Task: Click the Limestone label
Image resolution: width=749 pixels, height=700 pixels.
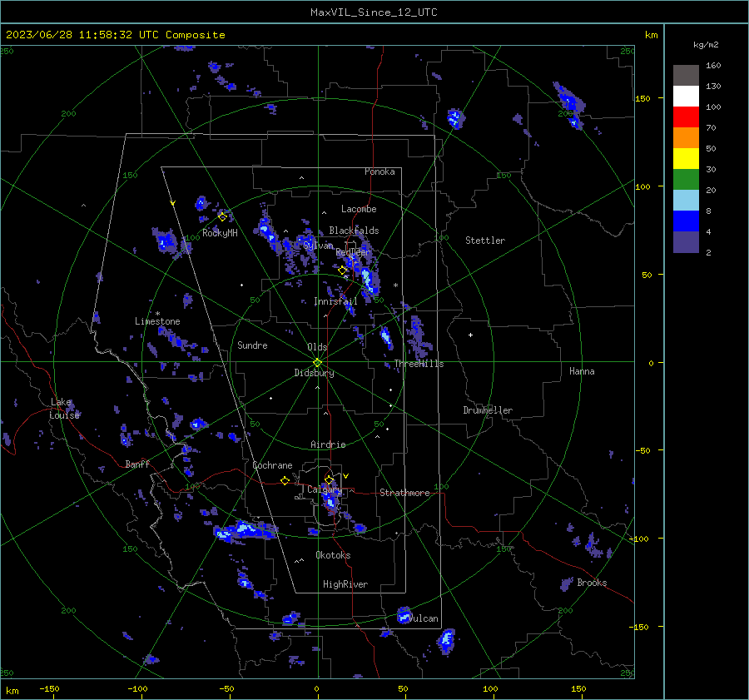Action: pyautogui.click(x=157, y=321)
